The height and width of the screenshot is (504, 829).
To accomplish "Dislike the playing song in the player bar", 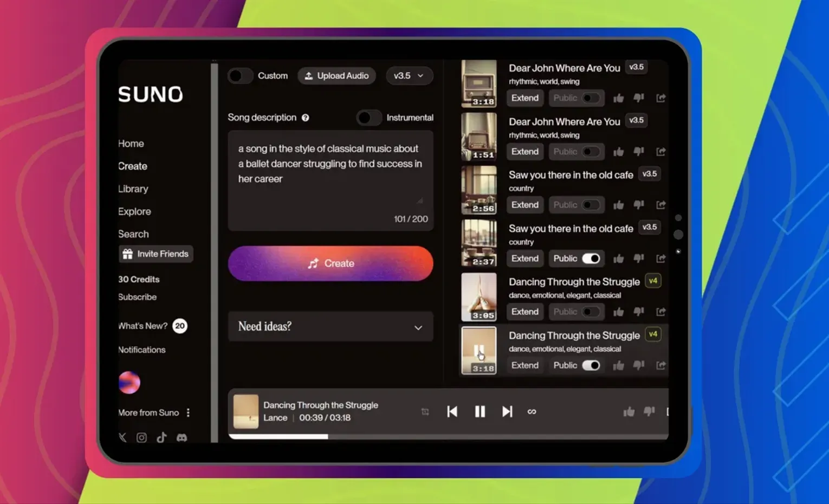I will point(649,412).
